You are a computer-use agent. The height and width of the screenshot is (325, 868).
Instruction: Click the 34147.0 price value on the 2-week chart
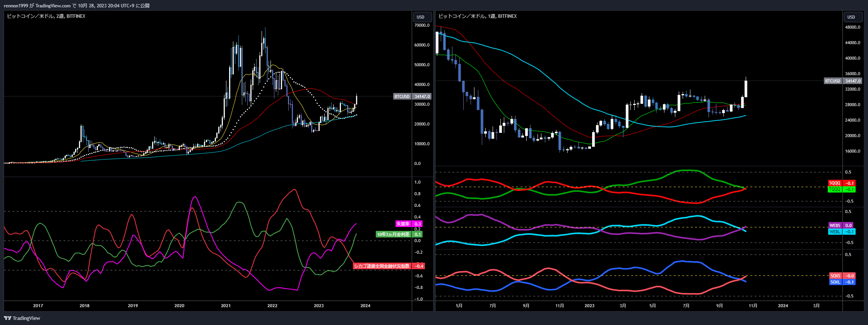pyautogui.click(x=422, y=96)
